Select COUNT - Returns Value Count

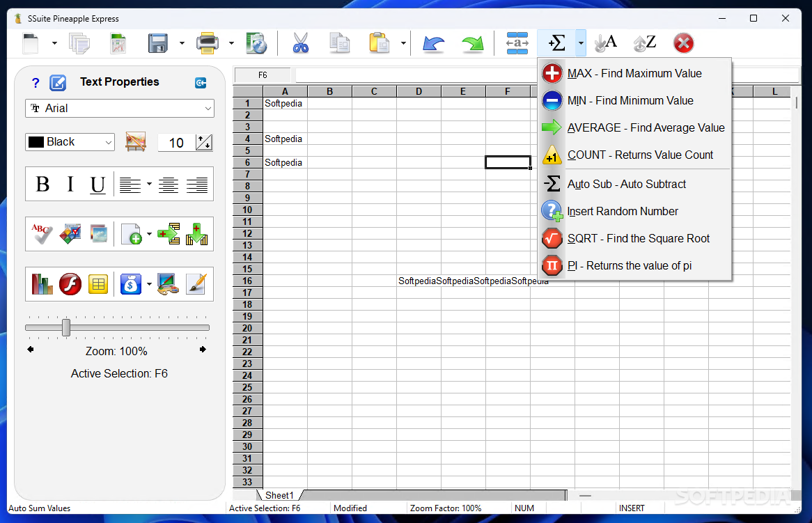635,155
